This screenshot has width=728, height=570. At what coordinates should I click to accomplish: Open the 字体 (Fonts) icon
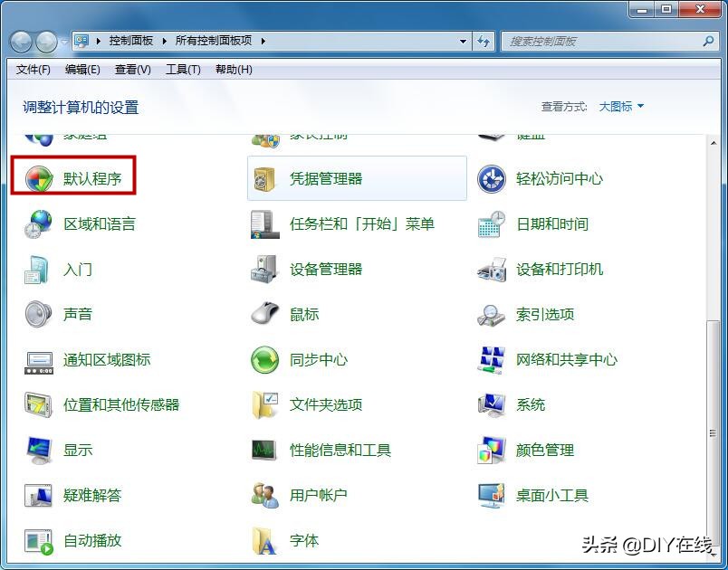304,541
